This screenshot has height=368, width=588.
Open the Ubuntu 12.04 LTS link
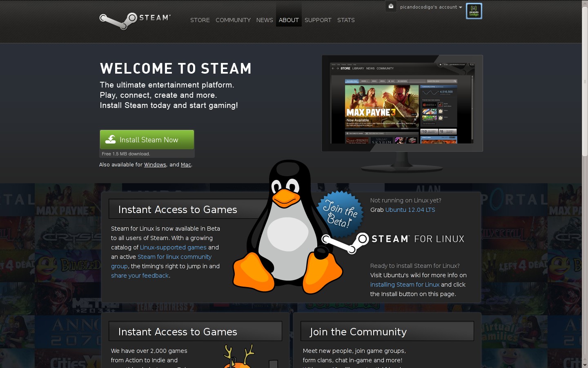coord(410,210)
